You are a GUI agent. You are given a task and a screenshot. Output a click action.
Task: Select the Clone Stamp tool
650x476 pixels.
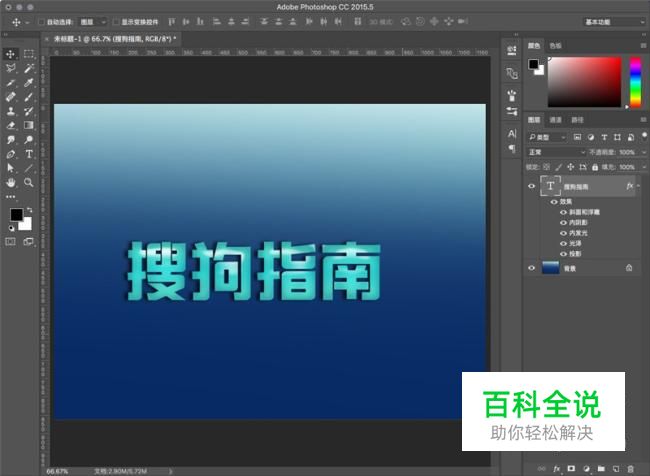click(x=11, y=111)
